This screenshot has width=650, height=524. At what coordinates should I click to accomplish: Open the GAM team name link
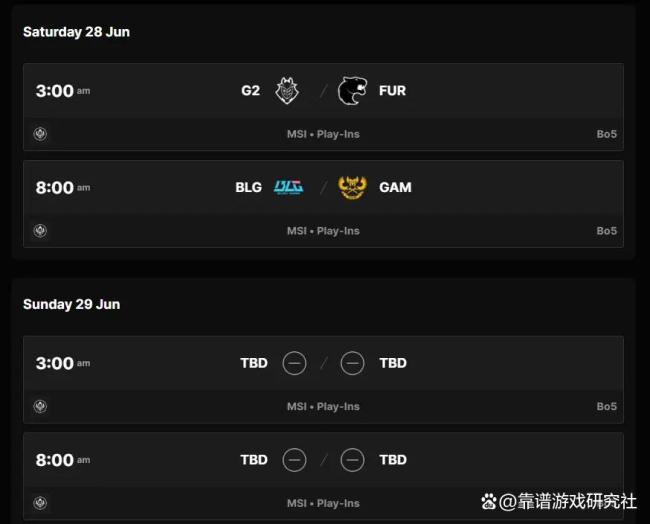tap(395, 187)
